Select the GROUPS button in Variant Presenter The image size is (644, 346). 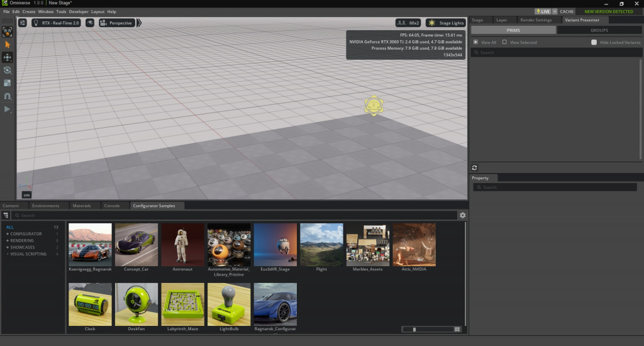click(x=599, y=30)
